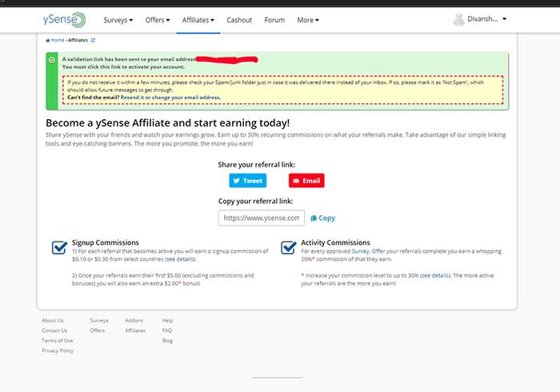Open the Surveys dropdown menu
The image size is (560, 392).
tap(118, 20)
